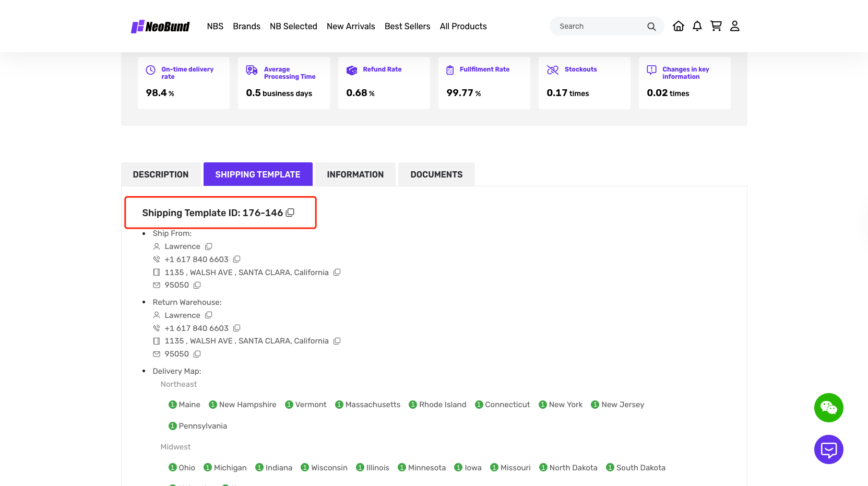Image resolution: width=868 pixels, height=486 pixels.
Task: Switch to the Description tab
Action: pyautogui.click(x=161, y=174)
